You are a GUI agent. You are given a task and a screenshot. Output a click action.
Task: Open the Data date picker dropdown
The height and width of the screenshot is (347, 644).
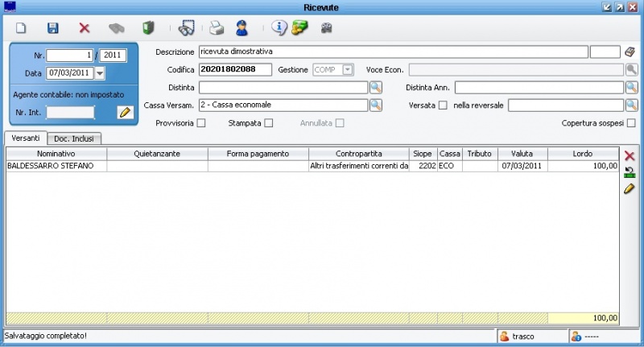click(100, 73)
